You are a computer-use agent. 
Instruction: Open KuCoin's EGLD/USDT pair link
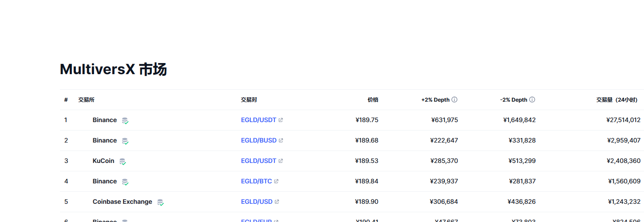258,161
